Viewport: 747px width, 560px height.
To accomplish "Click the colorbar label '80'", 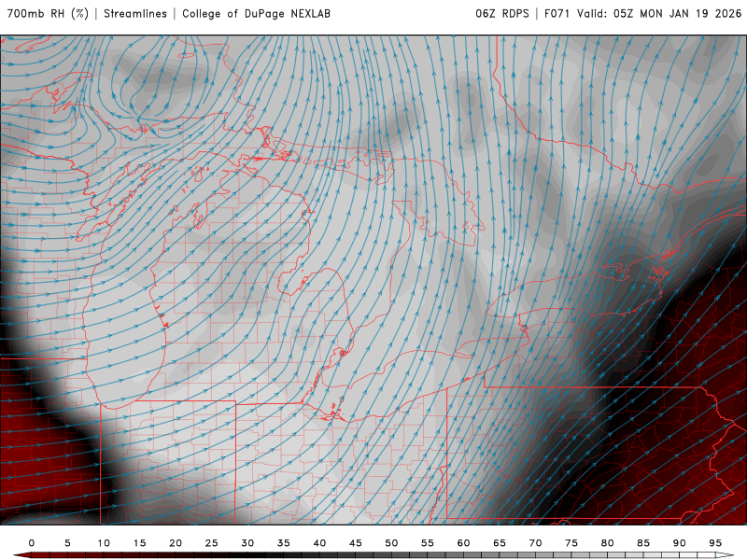I will coord(608,543).
